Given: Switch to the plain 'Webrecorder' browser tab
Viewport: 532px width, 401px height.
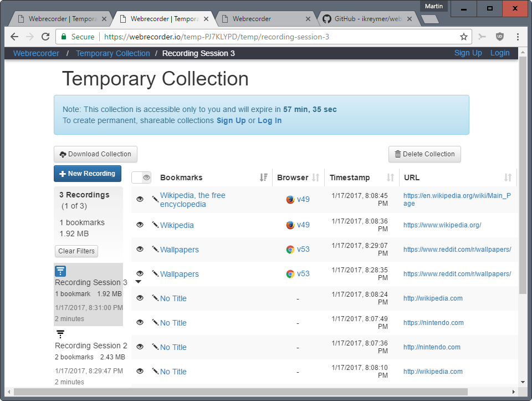Looking at the screenshot, I should (265, 19).
